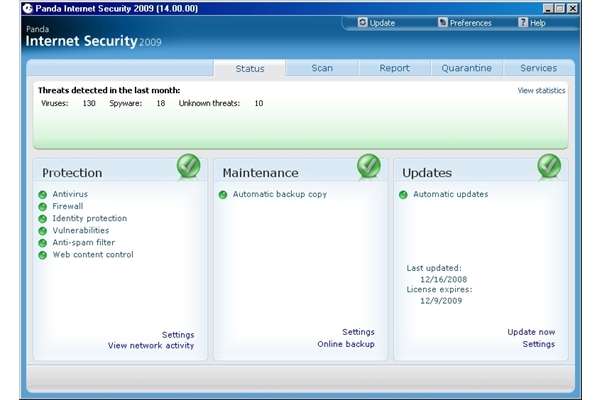Open the View statistics link
Screen dimensions: 600x400
pos(541,91)
